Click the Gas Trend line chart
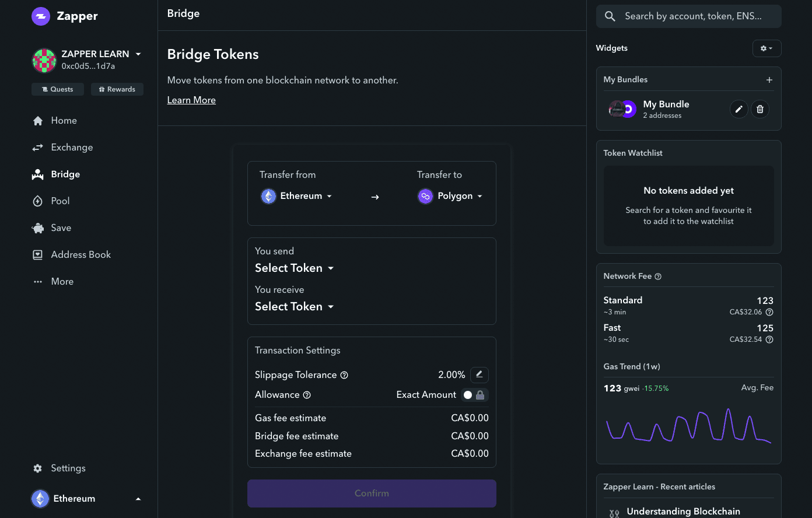This screenshot has width=812, height=518. click(x=688, y=427)
